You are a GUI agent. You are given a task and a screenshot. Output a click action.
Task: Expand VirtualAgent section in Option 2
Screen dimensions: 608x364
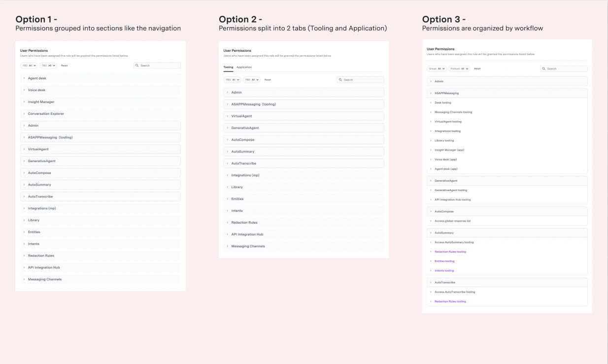point(304,116)
